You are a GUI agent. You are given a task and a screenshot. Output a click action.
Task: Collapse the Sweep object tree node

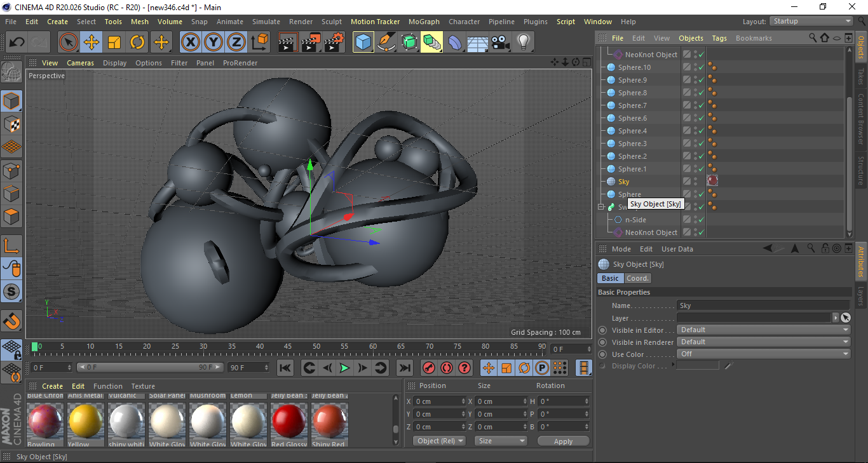point(602,207)
